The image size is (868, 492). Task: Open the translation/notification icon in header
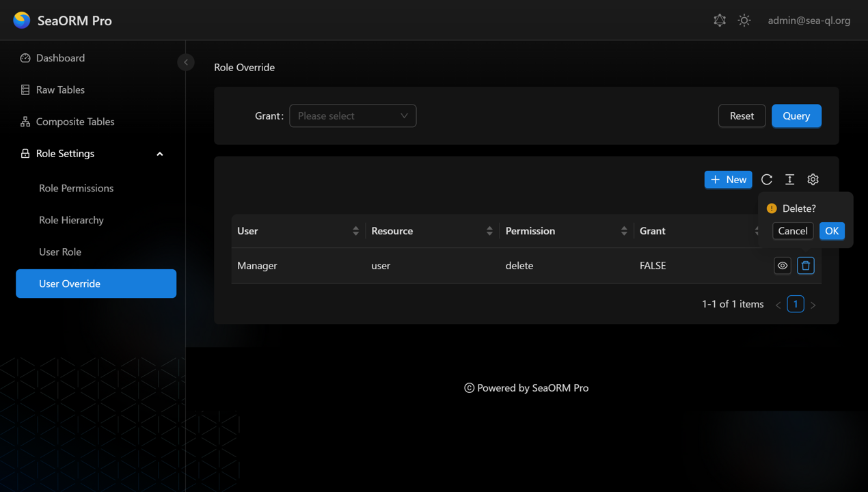tap(720, 20)
